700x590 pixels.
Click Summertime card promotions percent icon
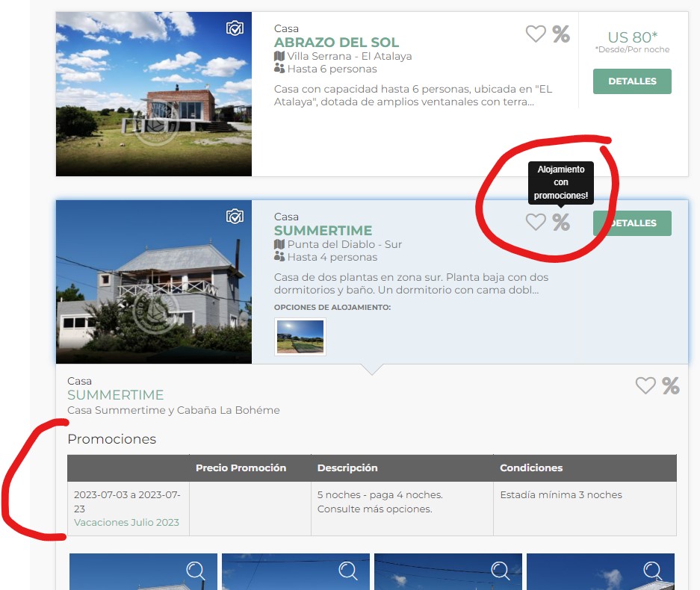pyautogui.click(x=561, y=222)
